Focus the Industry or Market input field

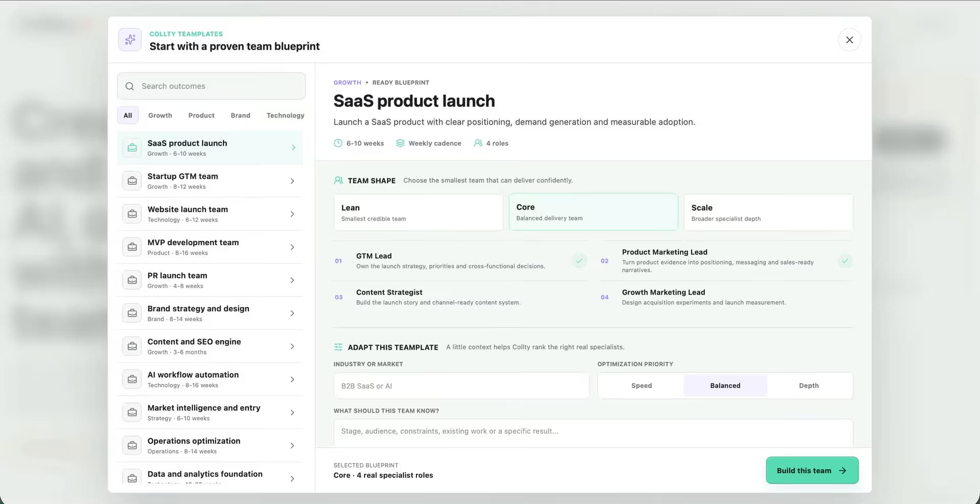pos(461,386)
